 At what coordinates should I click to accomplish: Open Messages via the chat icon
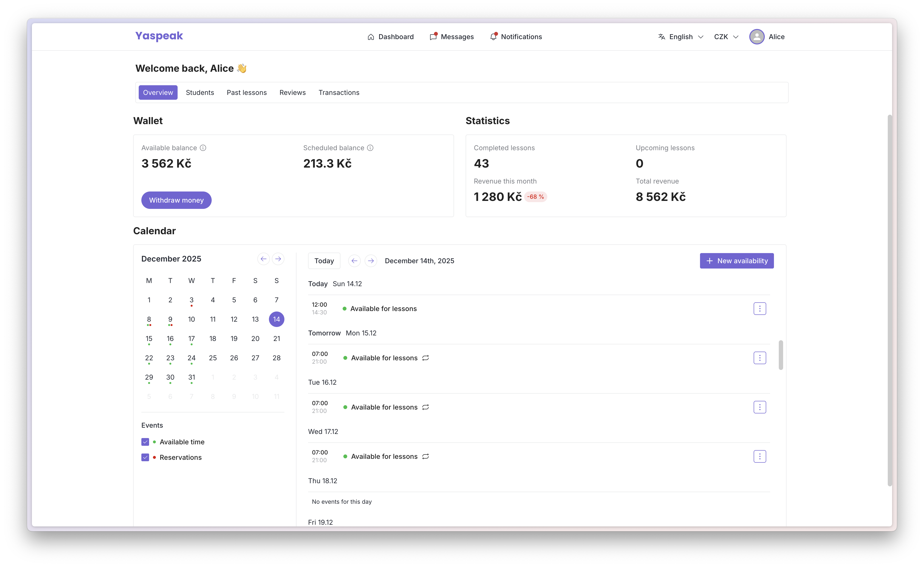coord(433,36)
